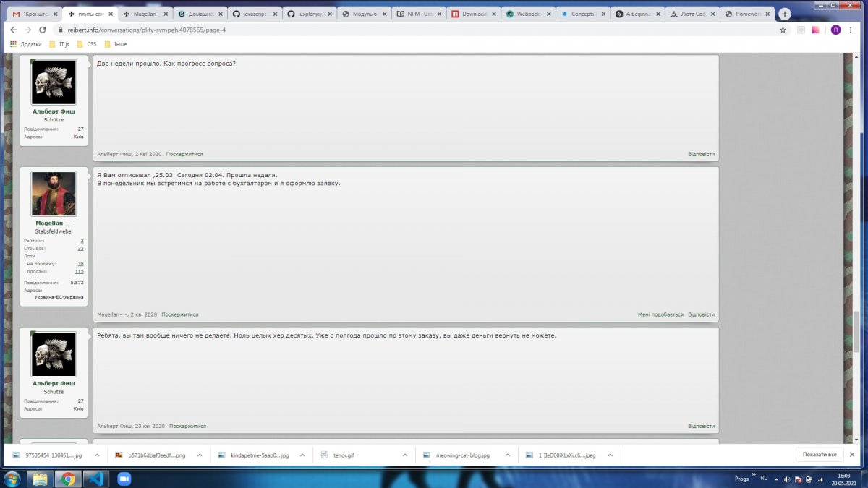The height and width of the screenshot is (488, 868).
Task: Open downloaded meowing-cat-blog.jpg
Action: pyautogui.click(x=459, y=455)
